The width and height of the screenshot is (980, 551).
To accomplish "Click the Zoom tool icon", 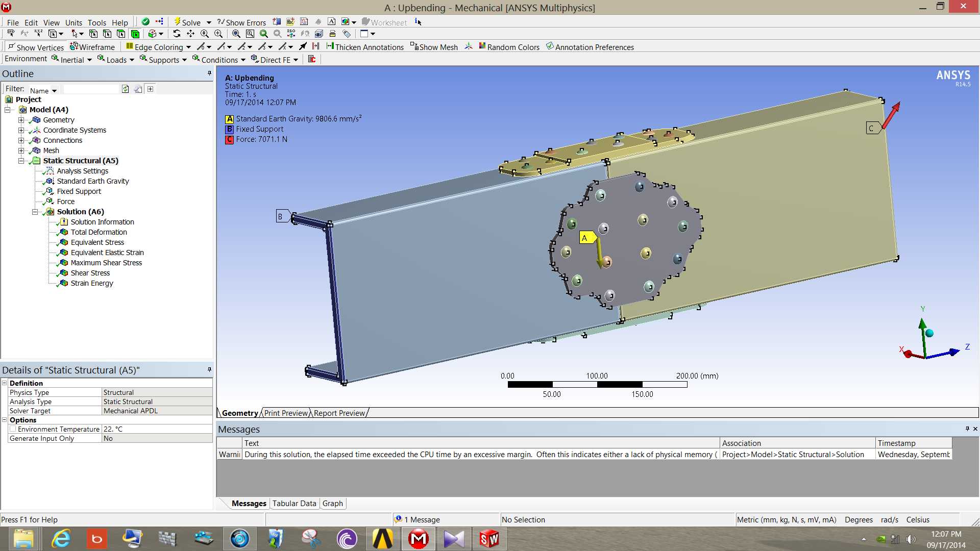I will pyautogui.click(x=205, y=34).
